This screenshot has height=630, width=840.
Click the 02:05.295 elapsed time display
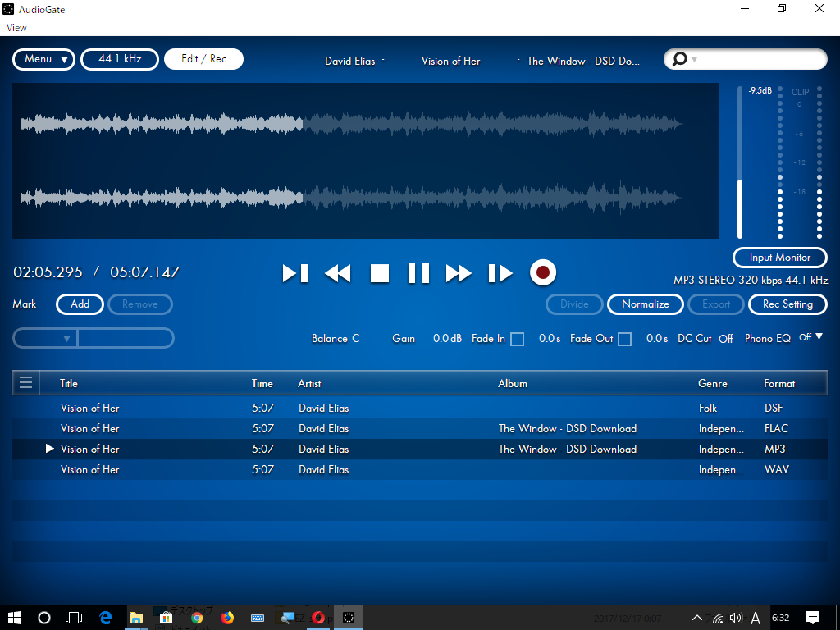[48, 272]
